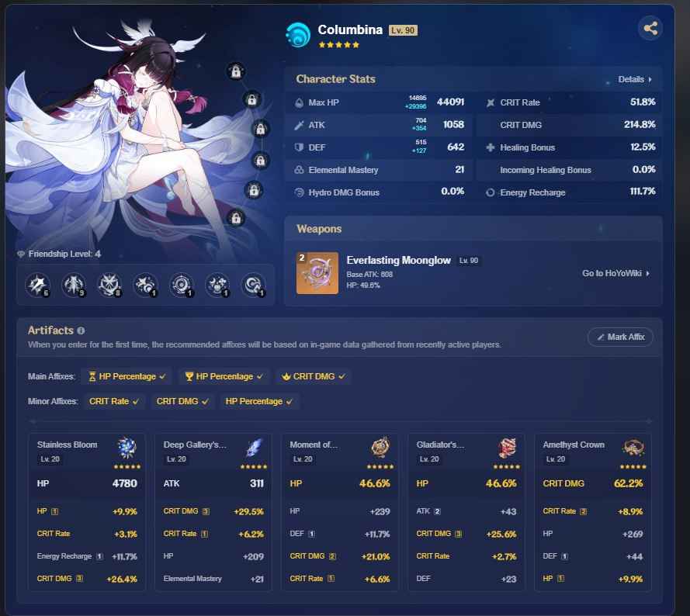This screenshot has width=690, height=616.
Task: View the Elemental Burst talent icon at level 8
Action: (x=109, y=286)
